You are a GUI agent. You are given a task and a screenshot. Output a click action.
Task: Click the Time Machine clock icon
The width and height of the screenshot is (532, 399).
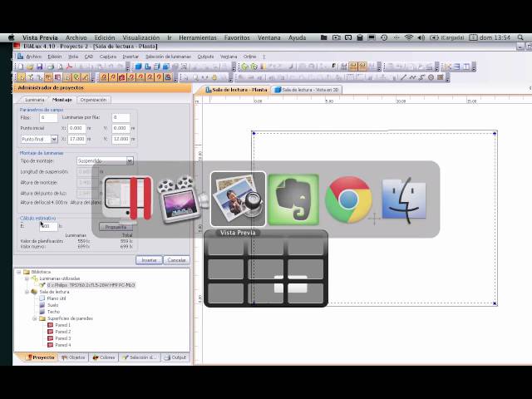[384, 37]
